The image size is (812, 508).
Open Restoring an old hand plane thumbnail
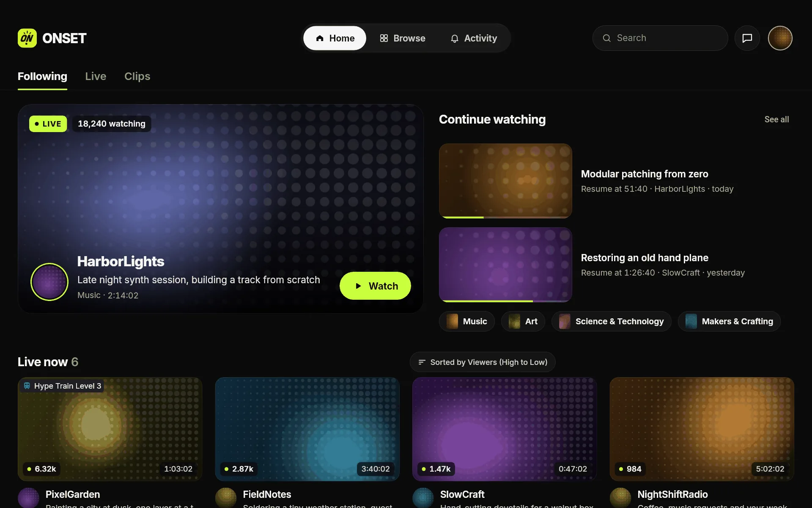pyautogui.click(x=505, y=265)
